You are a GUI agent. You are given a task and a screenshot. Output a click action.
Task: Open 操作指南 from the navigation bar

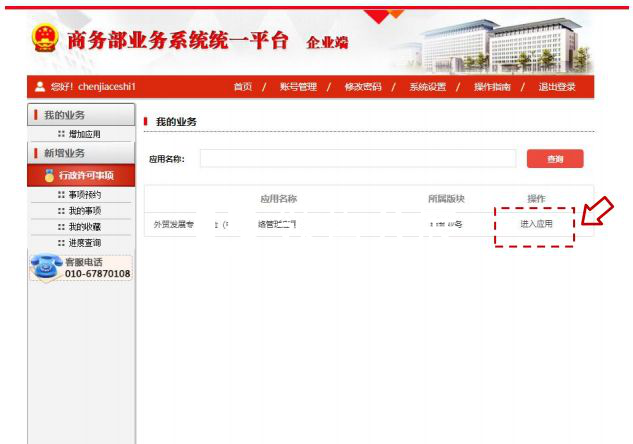coord(491,87)
